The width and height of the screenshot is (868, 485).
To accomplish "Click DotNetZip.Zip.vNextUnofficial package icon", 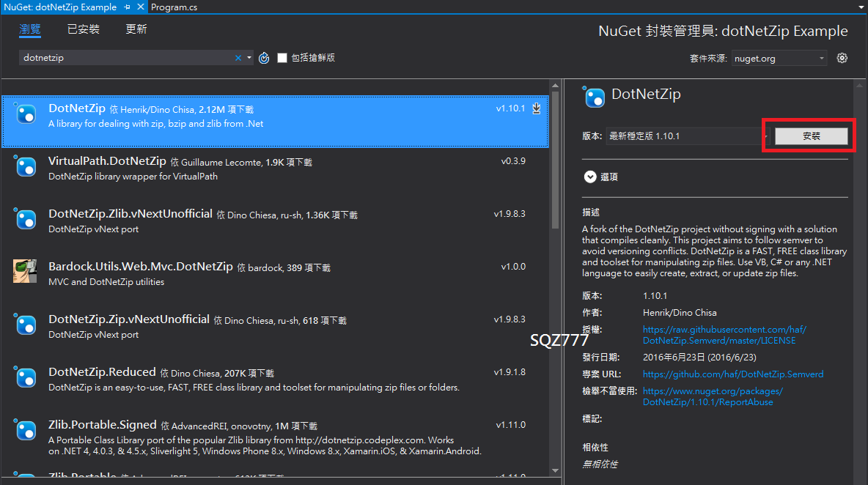I will (26, 324).
